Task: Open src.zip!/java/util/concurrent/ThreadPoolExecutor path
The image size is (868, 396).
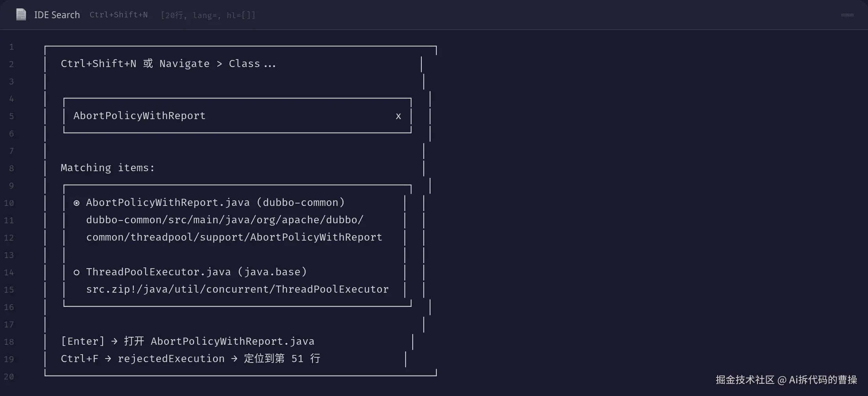Action: click(x=237, y=289)
